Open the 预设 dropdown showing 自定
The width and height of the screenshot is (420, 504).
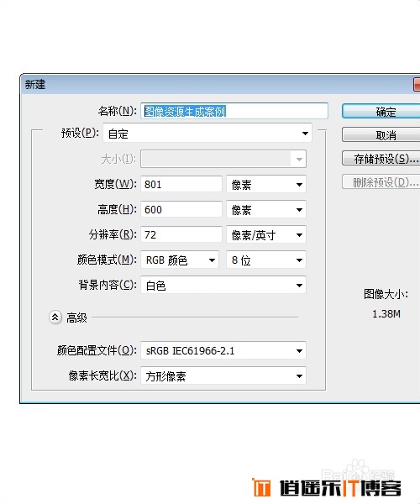click(x=207, y=133)
